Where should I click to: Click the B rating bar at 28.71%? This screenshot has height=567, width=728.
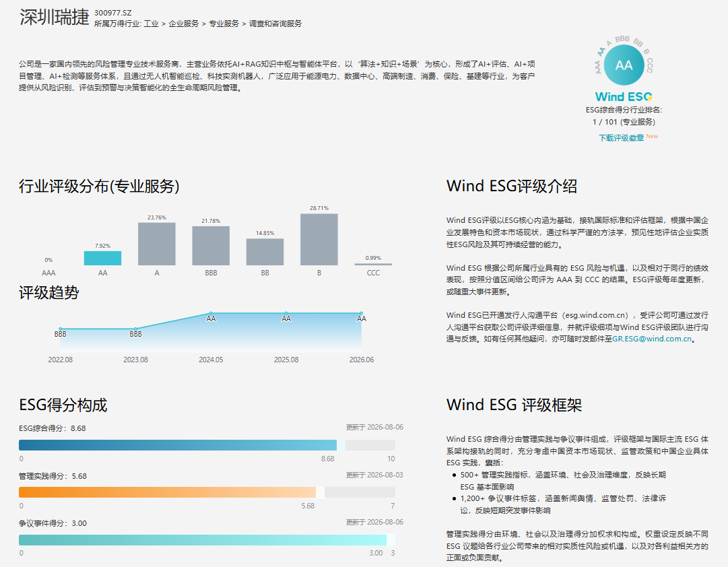[x=319, y=240]
